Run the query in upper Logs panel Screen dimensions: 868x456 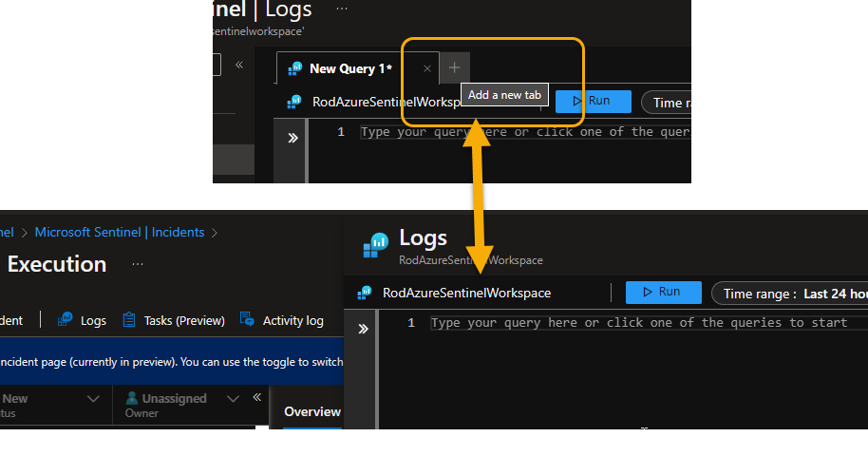point(593,102)
